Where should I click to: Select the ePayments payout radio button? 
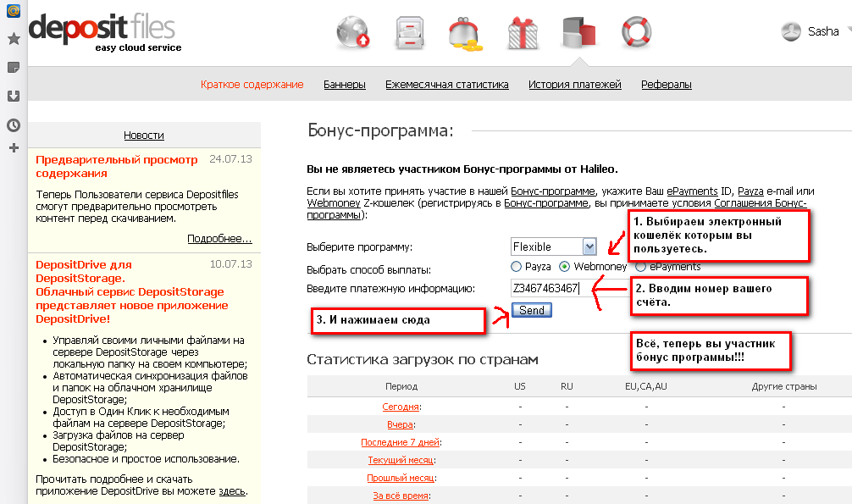640,267
